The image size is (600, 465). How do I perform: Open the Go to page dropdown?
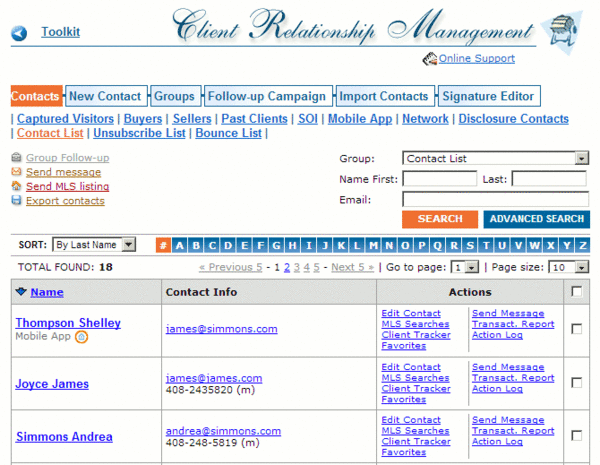465,267
